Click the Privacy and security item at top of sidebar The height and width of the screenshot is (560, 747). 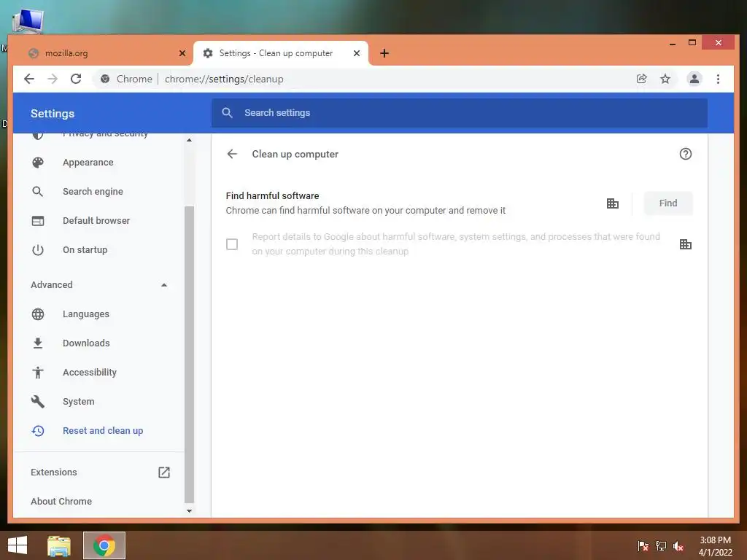pyautogui.click(x=105, y=135)
